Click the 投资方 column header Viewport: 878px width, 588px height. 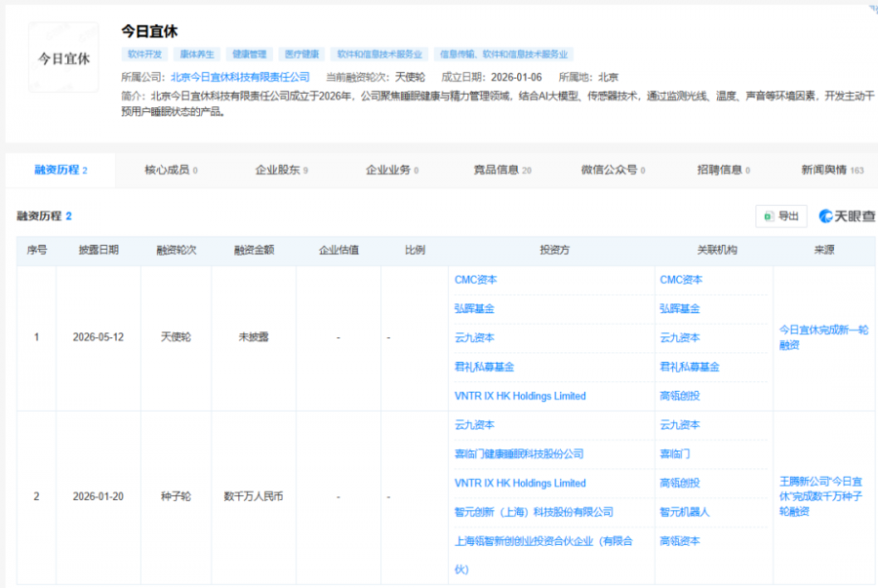[x=554, y=250]
